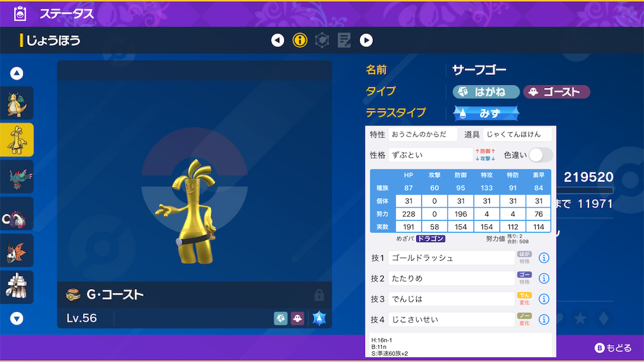Click the 素早 努力 value cell 76
Image resolution: width=644 pixels, height=362 pixels.
coord(538,214)
